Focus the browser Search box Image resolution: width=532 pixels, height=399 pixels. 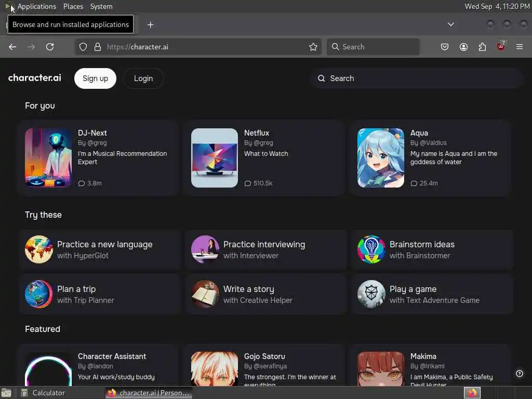[x=373, y=47]
